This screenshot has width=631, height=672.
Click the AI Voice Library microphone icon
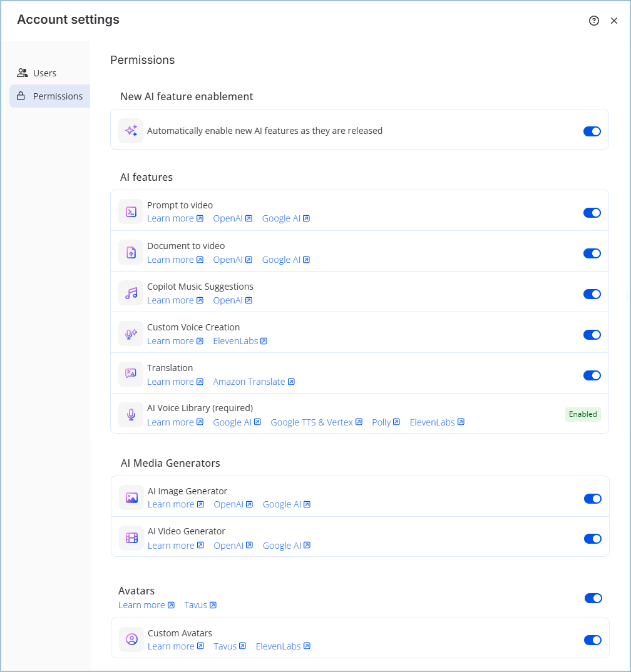[x=131, y=414]
